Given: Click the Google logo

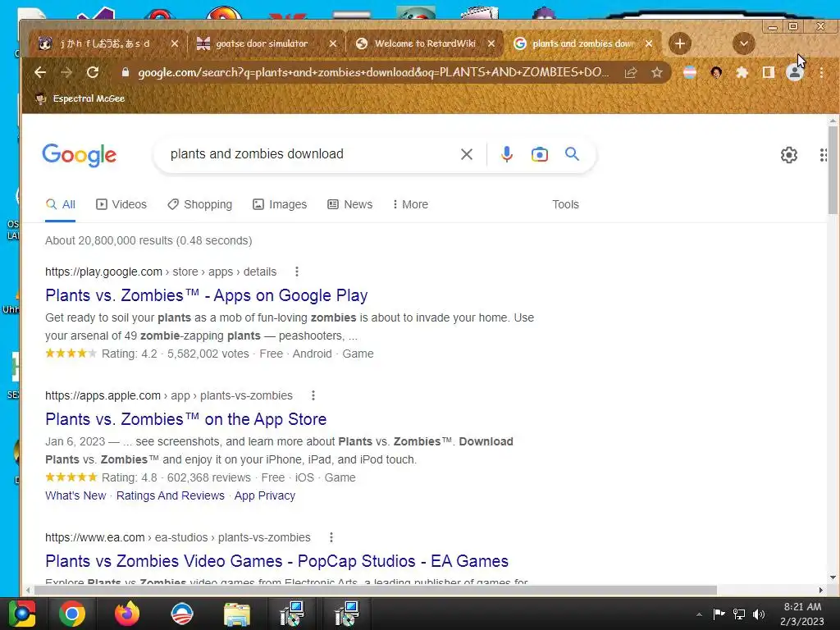Looking at the screenshot, I should click(x=80, y=155).
